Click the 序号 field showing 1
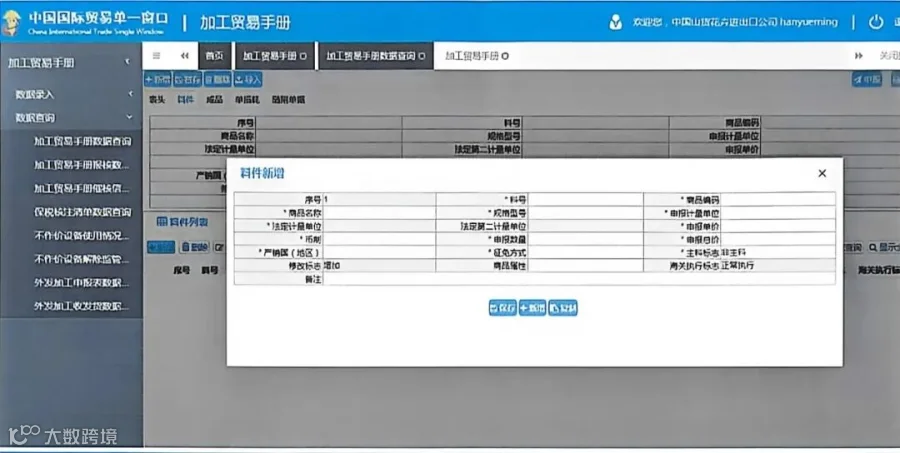Image resolution: width=900 pixels, height=453 pixels. [379, 200]
